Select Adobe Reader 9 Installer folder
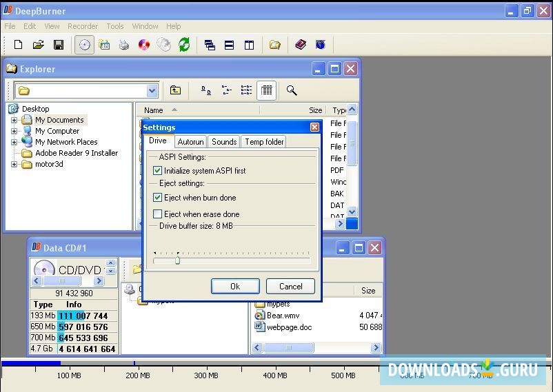This screenshot has width=553, height=392. coord(77,153)
